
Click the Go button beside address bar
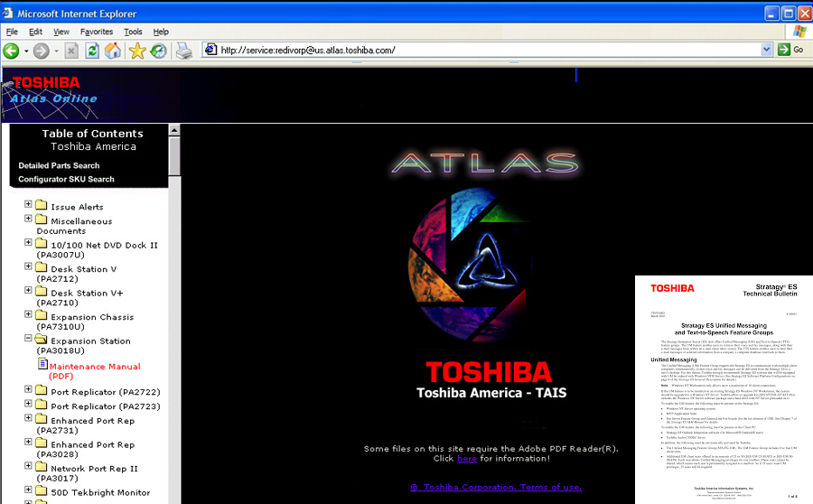click(x=790, y=50)
